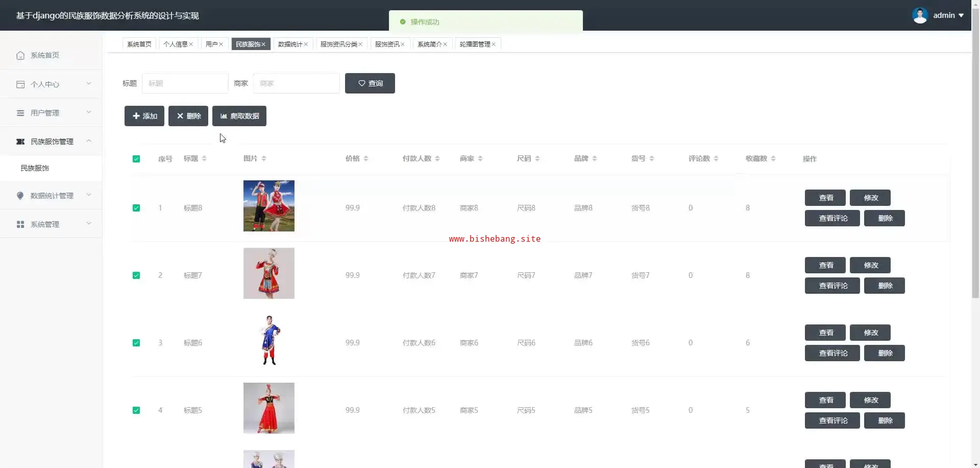Collapse the 民族服饰管理 sidebar menu
980x468 pixels.
(88, 141)
